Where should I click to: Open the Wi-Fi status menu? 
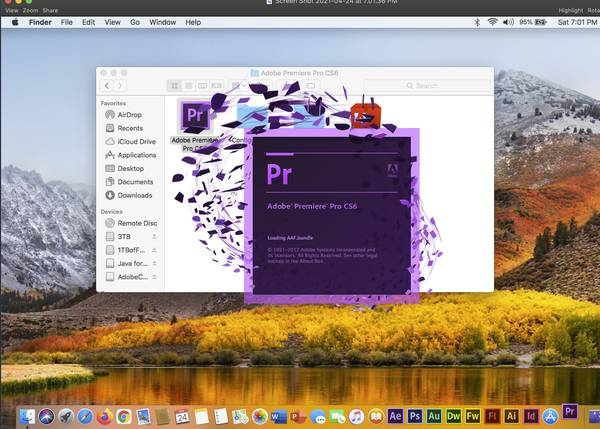[492, 22]
